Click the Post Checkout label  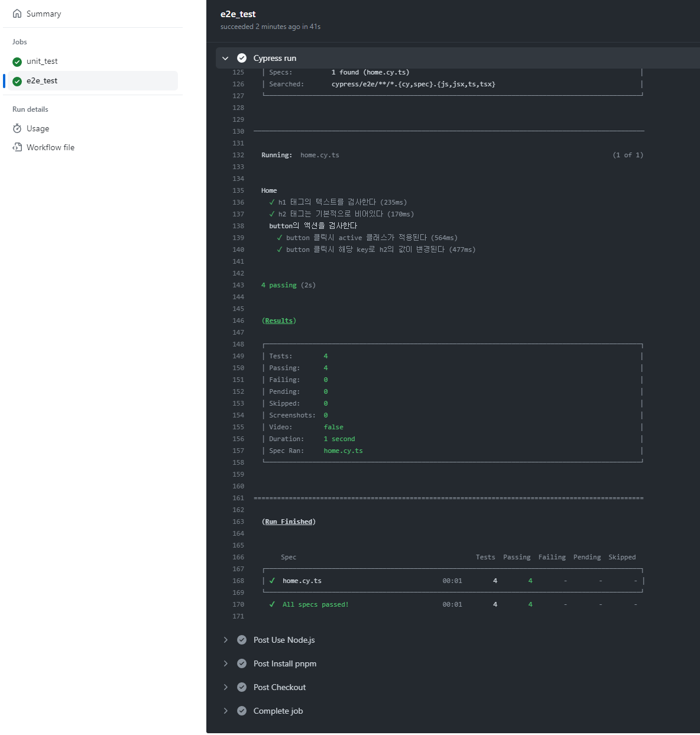click(x=280, y=687)
